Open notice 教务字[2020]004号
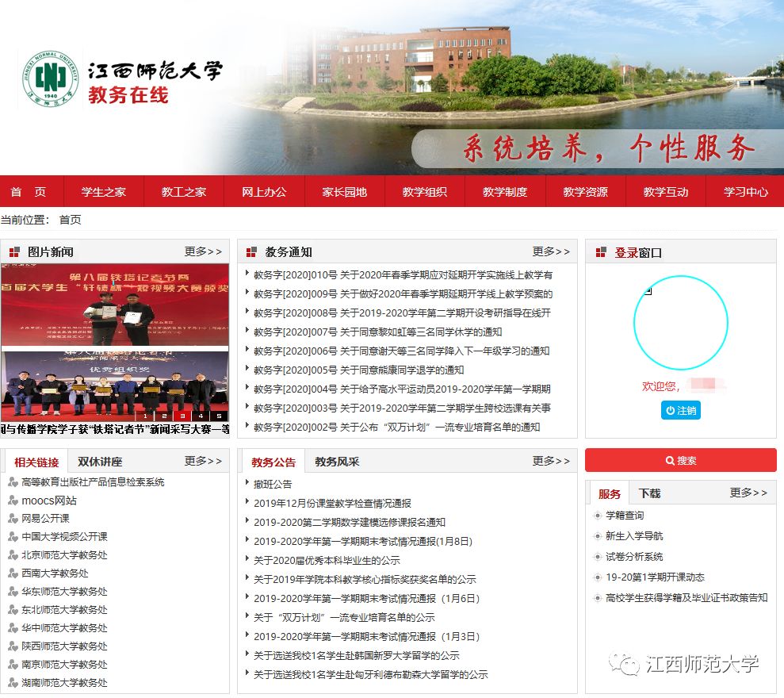 click(x=402, y=389)
